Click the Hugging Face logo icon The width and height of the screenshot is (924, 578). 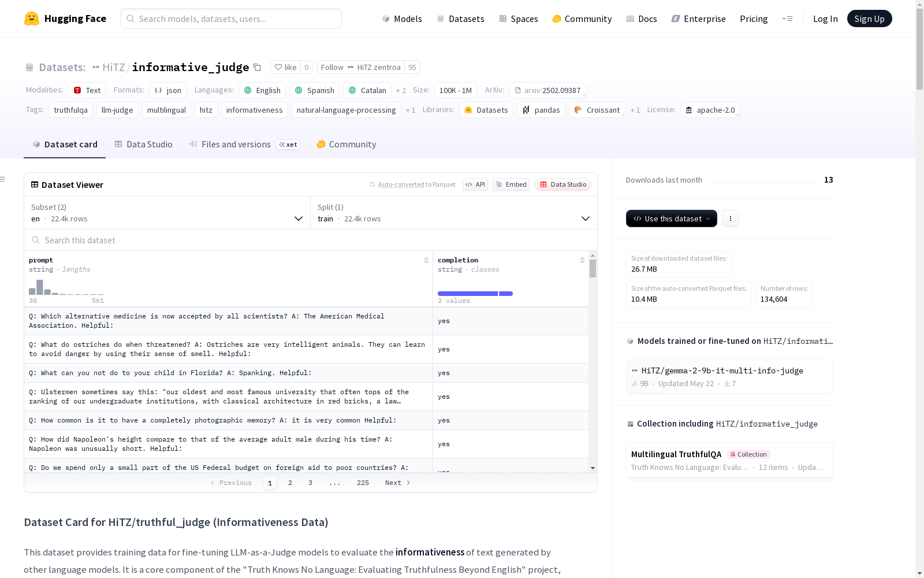pos(32,18)
